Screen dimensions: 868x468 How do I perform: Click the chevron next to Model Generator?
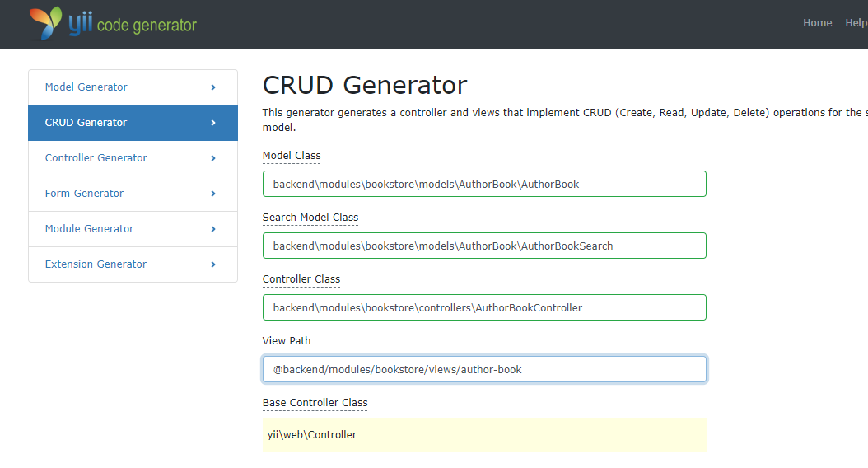213,87
